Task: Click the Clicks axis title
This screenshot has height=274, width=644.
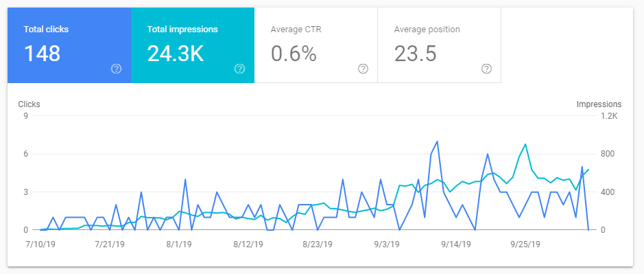Action: pos(29,104)
